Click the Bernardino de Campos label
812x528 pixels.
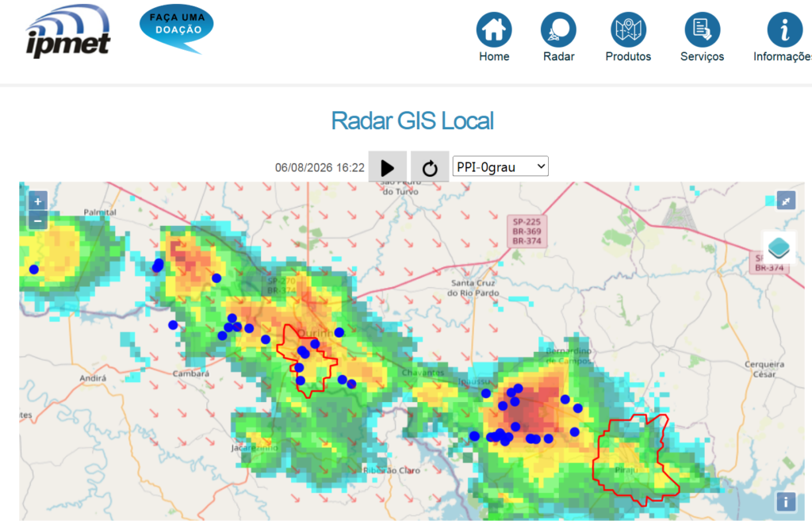[x=568, y=356]
